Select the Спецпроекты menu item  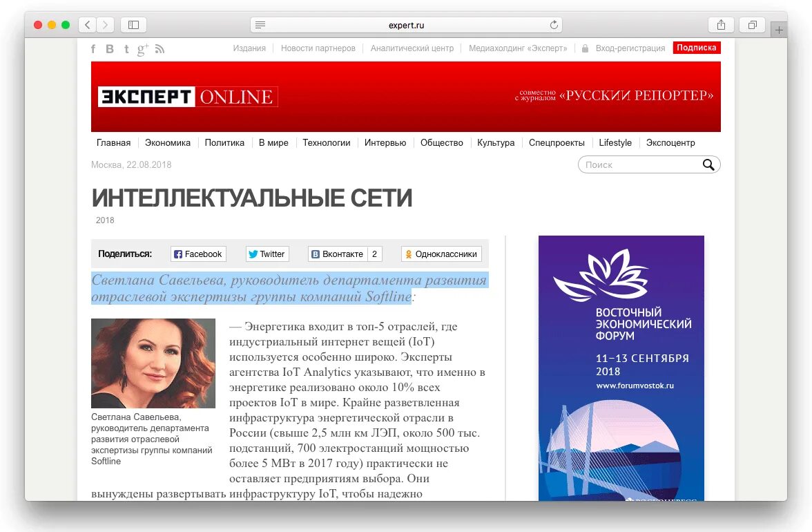click(x=557, y=142)
